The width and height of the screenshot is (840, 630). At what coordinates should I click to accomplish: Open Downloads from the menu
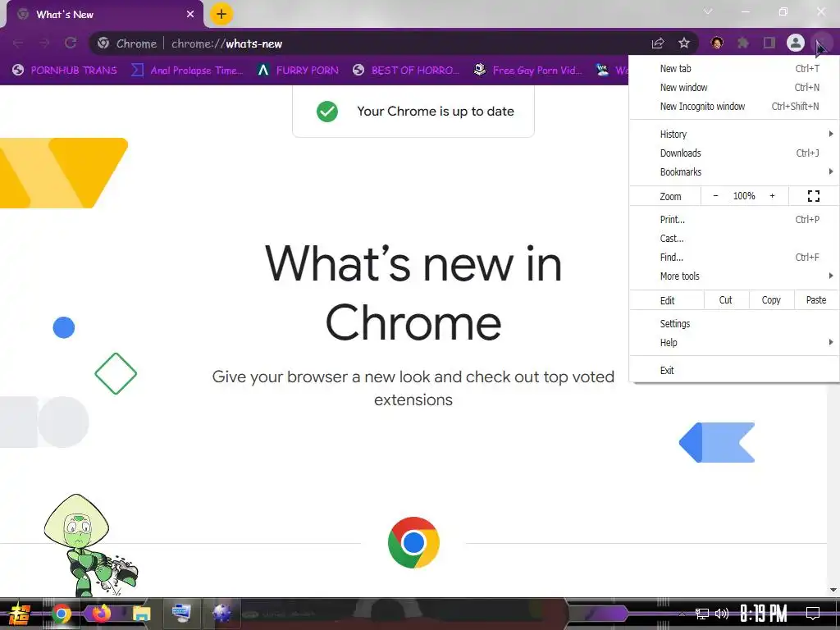[734, 153]
